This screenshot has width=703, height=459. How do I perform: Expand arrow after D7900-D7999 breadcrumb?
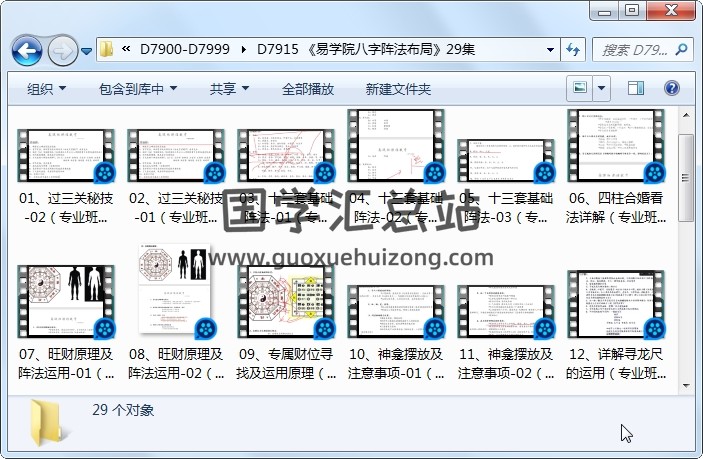point(243,49)
